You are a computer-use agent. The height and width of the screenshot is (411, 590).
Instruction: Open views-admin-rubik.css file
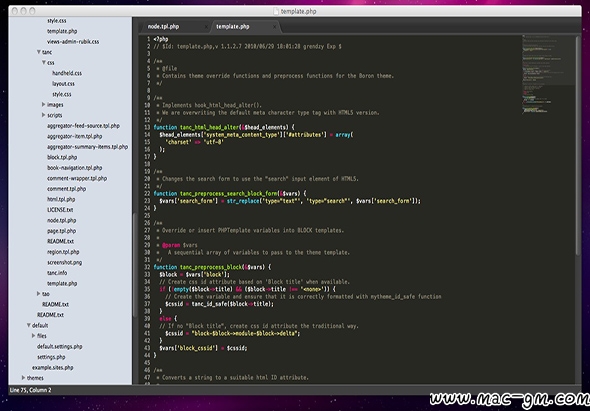pyautogui.click(x=73, y=42)
